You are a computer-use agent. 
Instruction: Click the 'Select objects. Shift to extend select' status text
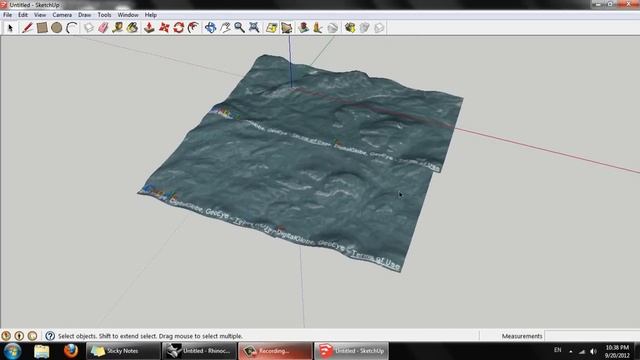click(x=150, y=336)
